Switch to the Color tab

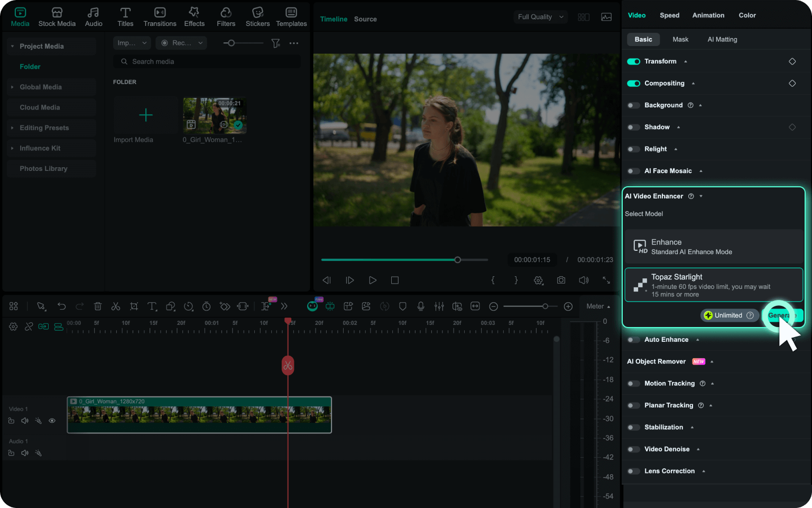coord(747,15)
